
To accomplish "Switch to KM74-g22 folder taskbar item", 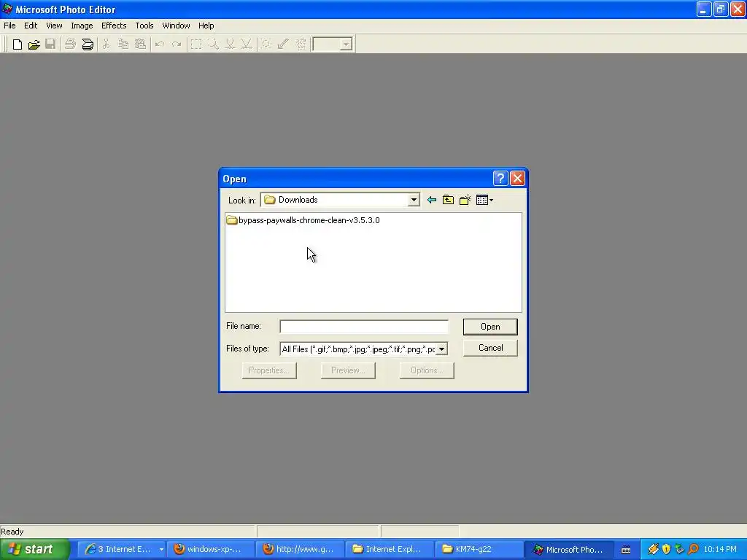I will [479, 550].
